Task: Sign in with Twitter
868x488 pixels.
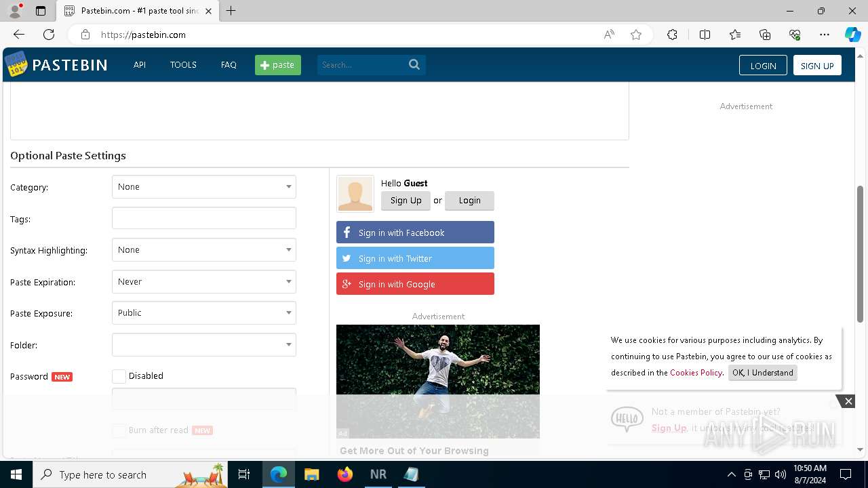Action: click(415, 258)
